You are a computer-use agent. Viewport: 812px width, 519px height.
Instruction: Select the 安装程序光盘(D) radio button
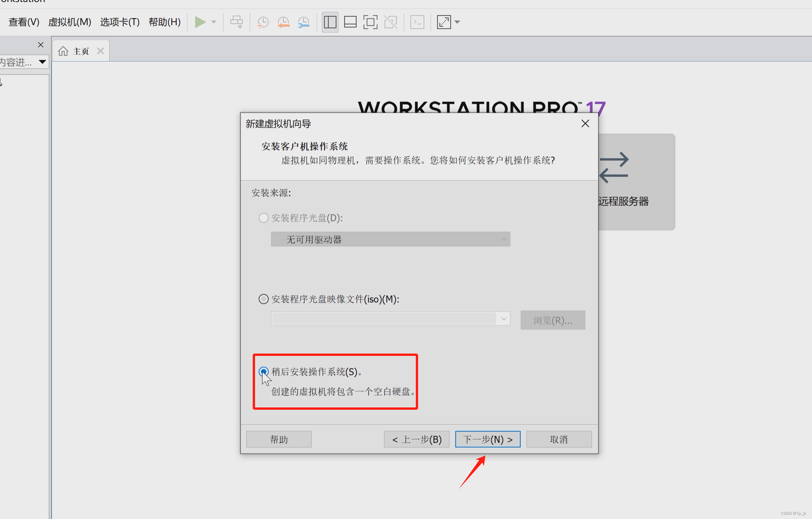click(x=263, y=218)
